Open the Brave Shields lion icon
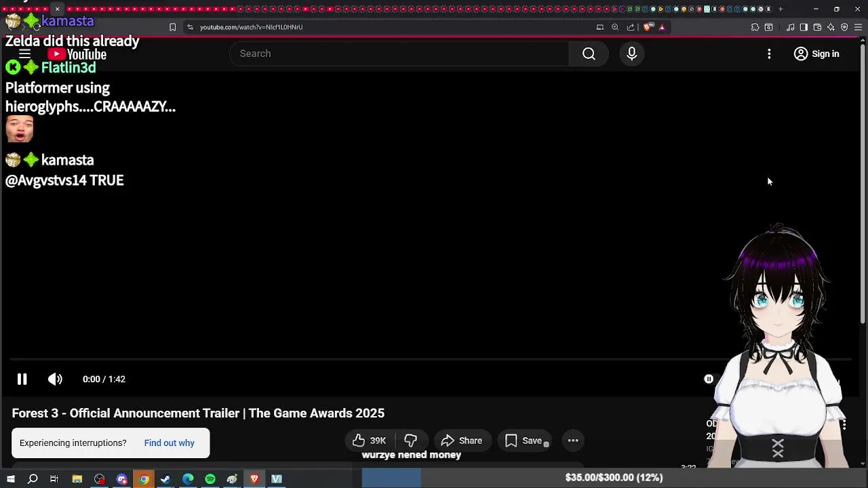The width and height of the screenshot is (868, 488). [648, 27]
